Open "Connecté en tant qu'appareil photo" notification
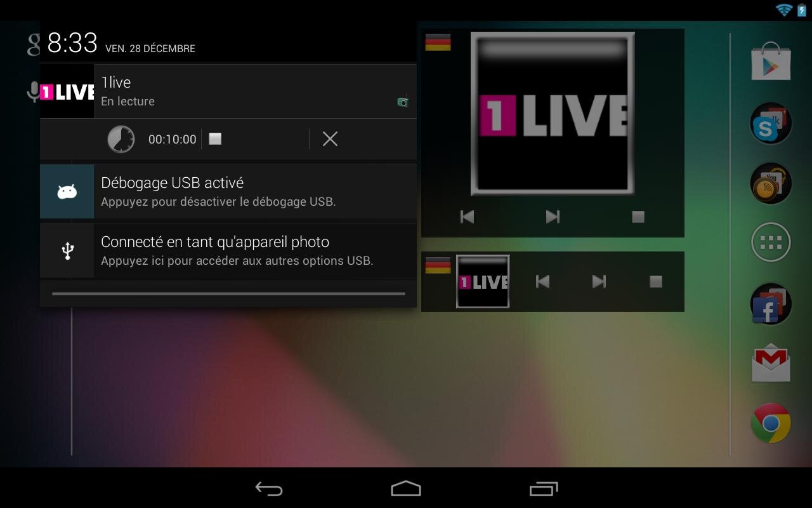The width and height of the screenshot is (812, 508). [228, 251]
